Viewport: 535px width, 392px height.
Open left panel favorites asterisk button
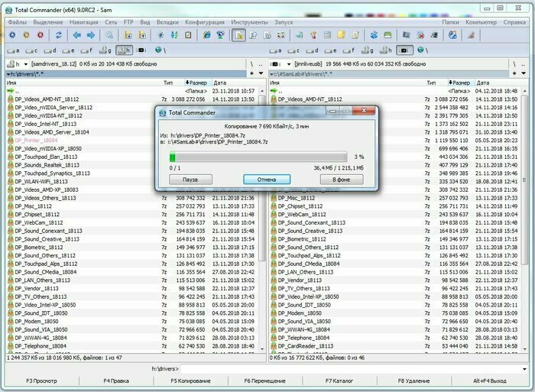[251, 73]
